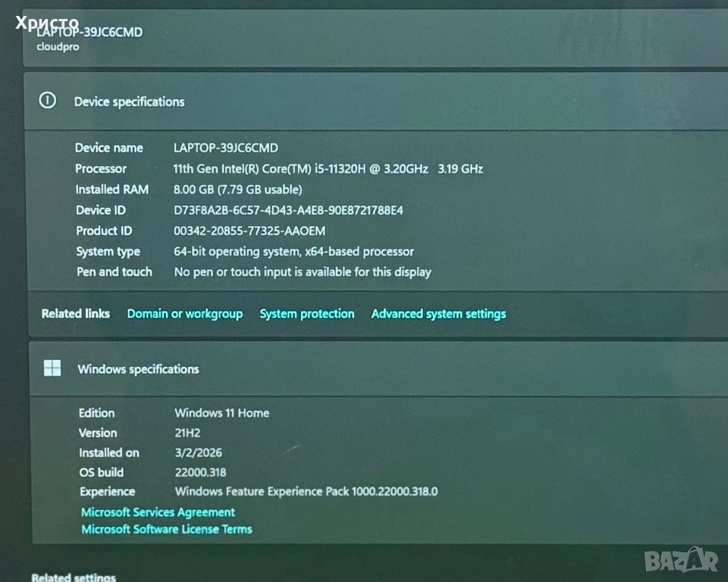Click the cloudpro label under the top laptop name
This screenshot has width=728, height=582.
[58, 47]
